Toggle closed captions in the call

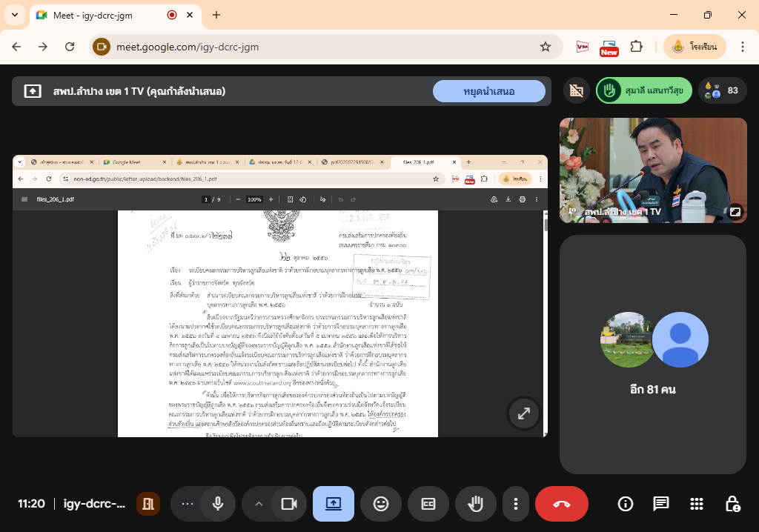[428, 504]
